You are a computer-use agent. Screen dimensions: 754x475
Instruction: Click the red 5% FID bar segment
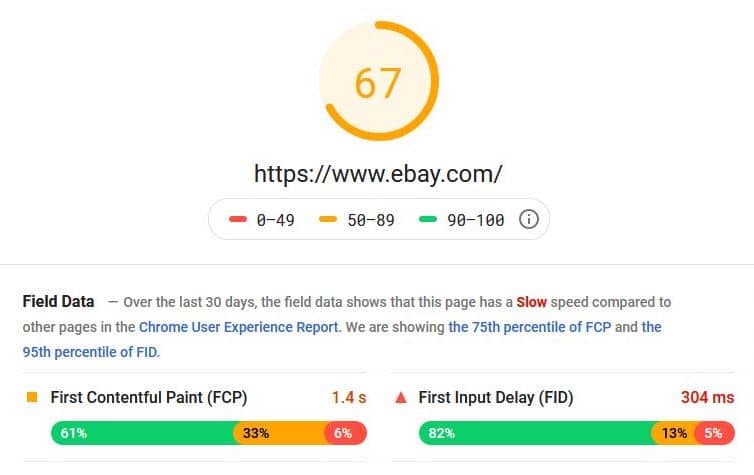point(715,433)
